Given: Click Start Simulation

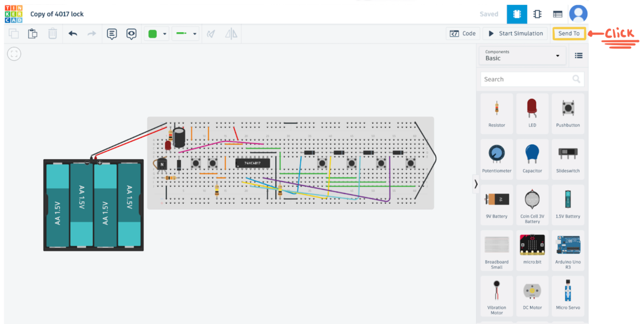Looking at the screenshot, I should click(515, 34).
